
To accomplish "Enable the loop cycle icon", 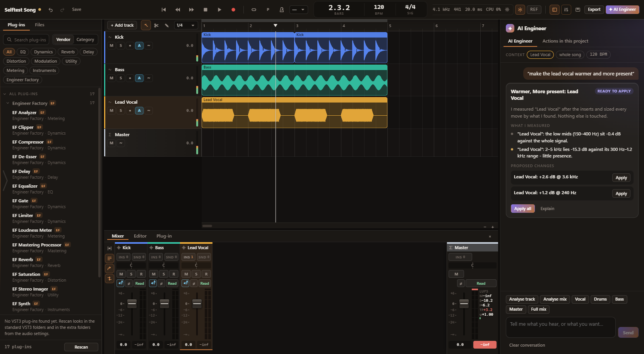I will (x=254, y=10).
